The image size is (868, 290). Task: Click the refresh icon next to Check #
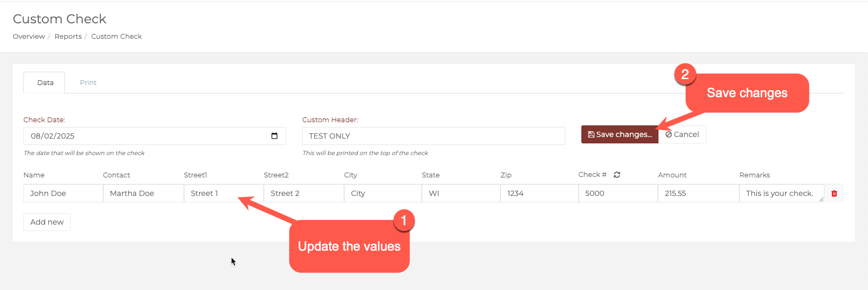[617, 175]
